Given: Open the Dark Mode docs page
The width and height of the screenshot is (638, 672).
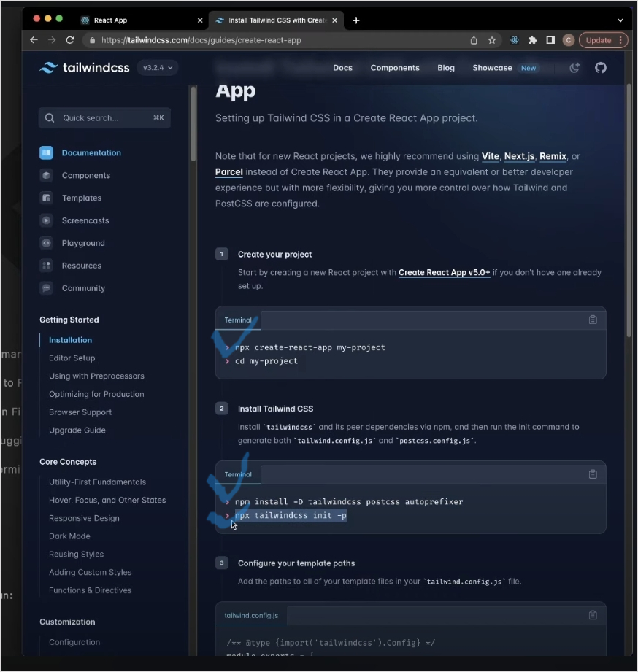Looking at the screenshot, I should point(69,536).
